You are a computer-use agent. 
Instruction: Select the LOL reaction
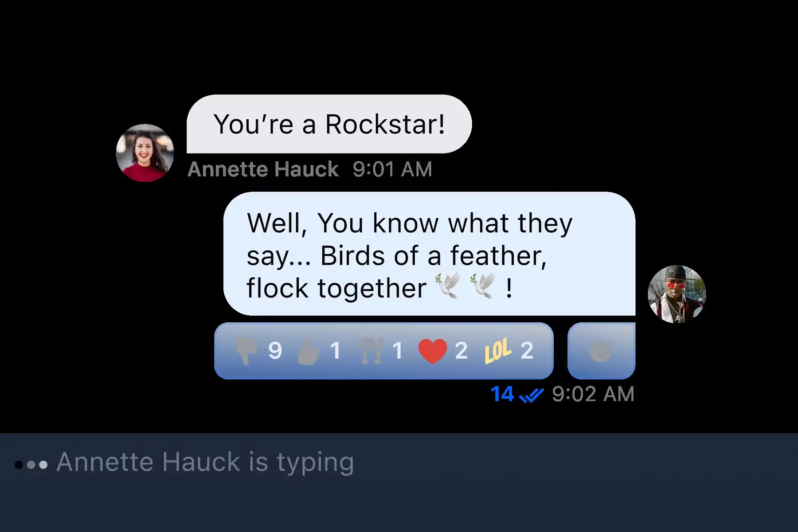click(497, 351)
